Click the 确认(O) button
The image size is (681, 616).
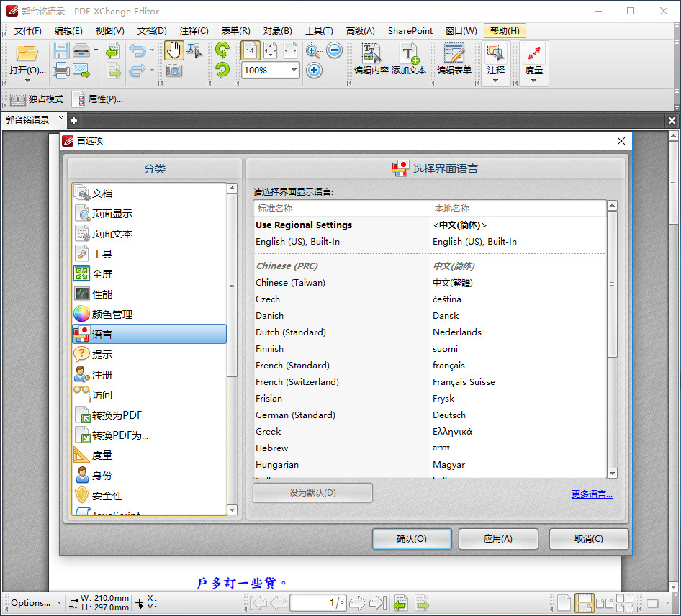(x=412, y=539)
